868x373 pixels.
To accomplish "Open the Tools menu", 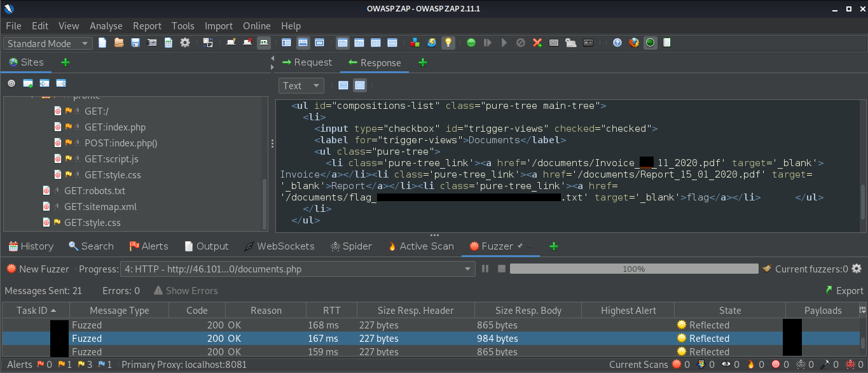I will [x=183, y=26].
